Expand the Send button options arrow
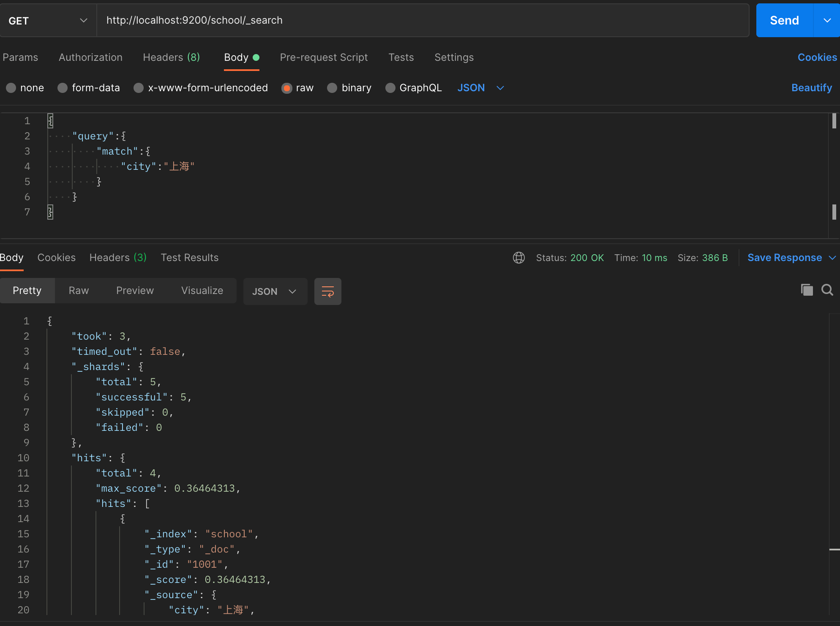The image size is (840, 626). tap(827, 20)
